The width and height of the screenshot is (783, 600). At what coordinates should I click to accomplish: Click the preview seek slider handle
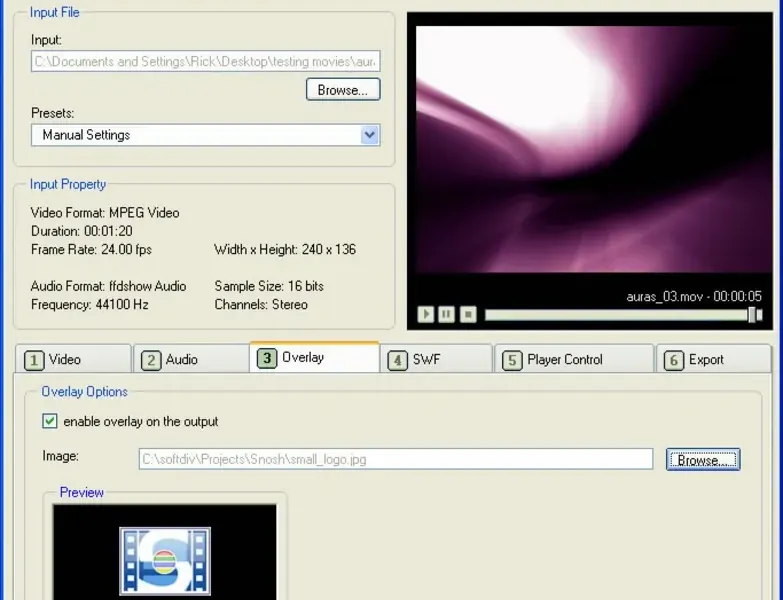pos(752,314)
